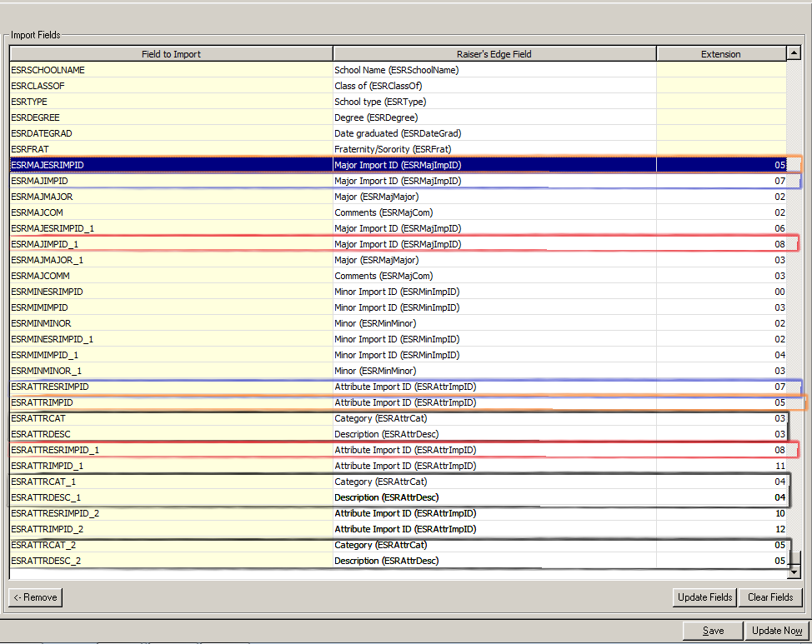812x644 pixels.
Task: Click Clear Fields button
Action: pos(770,597)
